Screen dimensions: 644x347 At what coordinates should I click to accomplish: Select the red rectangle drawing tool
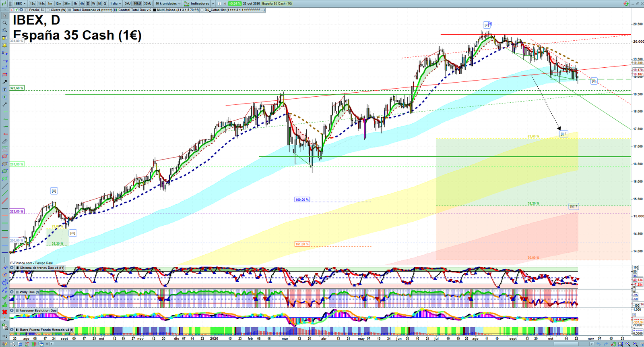4,75
